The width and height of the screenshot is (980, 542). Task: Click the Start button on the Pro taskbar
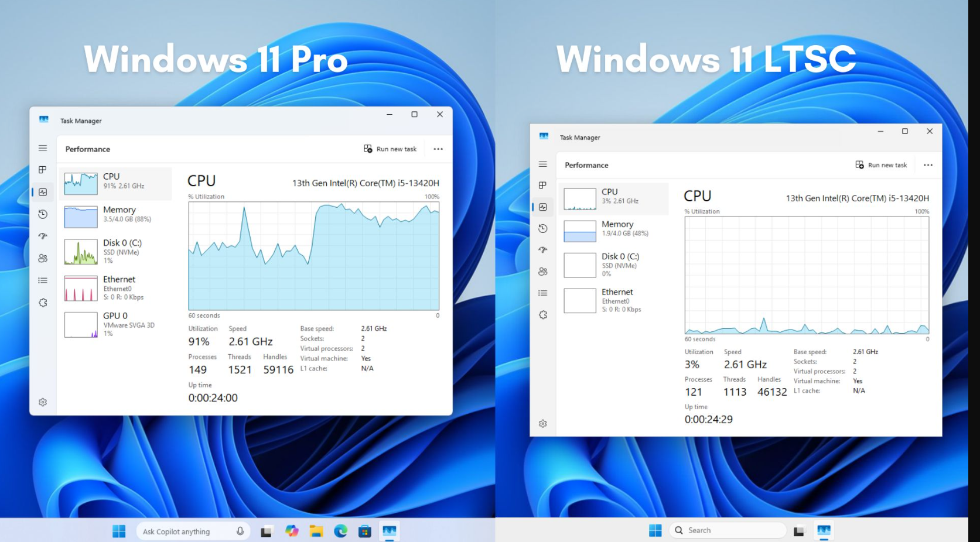pos(119,531)
